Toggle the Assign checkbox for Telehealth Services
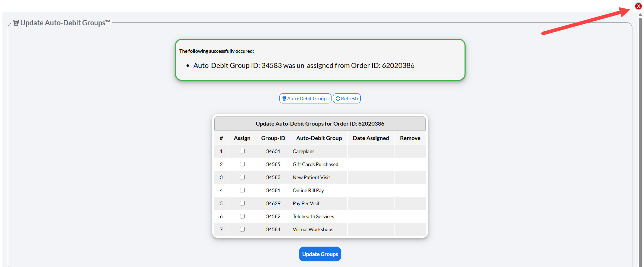This screenshot has height=267, width=644. coord(242,216)
